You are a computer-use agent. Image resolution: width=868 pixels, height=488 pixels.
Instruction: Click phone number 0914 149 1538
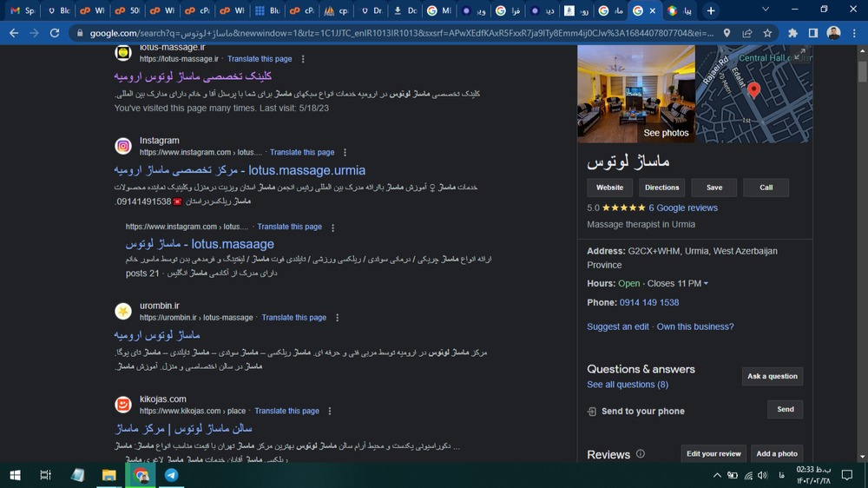coord(648,302)
